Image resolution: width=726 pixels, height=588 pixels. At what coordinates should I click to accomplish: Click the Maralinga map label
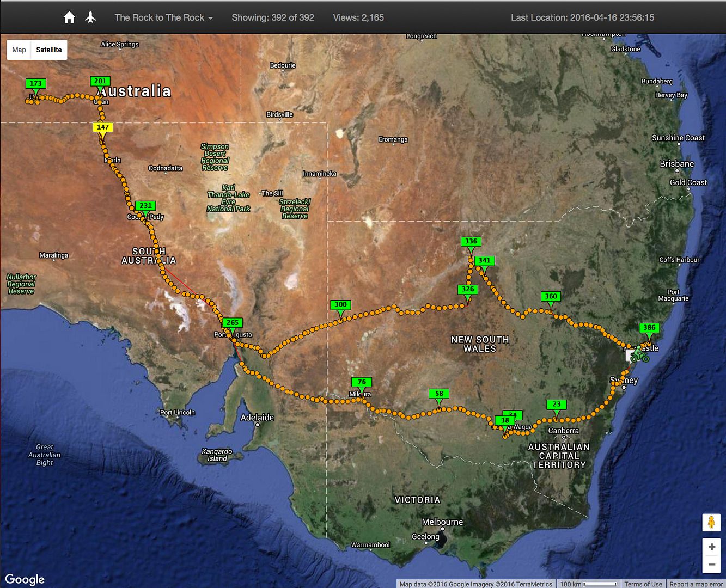[54, 255]
